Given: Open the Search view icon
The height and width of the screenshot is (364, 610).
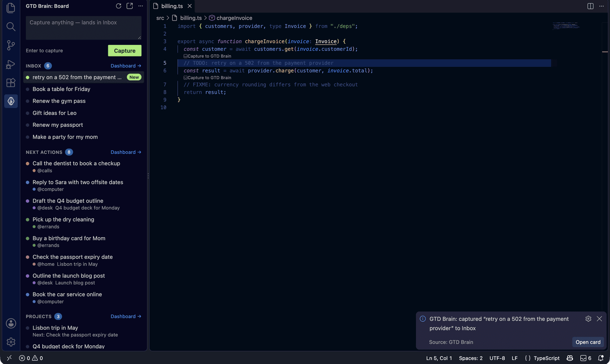Looking at the screenshot, I should pos(11,26).
